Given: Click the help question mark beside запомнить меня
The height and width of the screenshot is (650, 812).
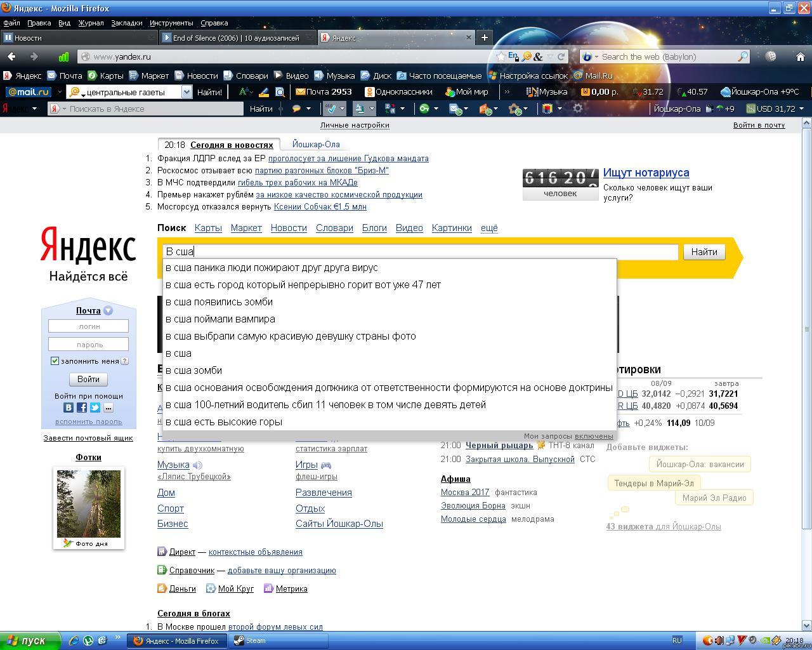Looking at the screenshot, I should [x=124, y=361].
